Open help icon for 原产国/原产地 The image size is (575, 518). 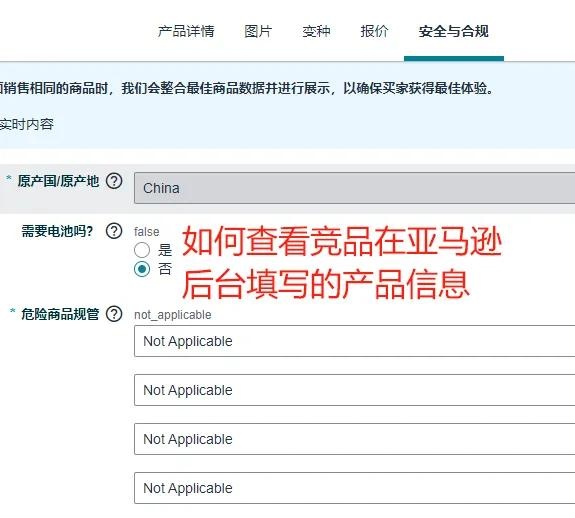pos(114,181)
